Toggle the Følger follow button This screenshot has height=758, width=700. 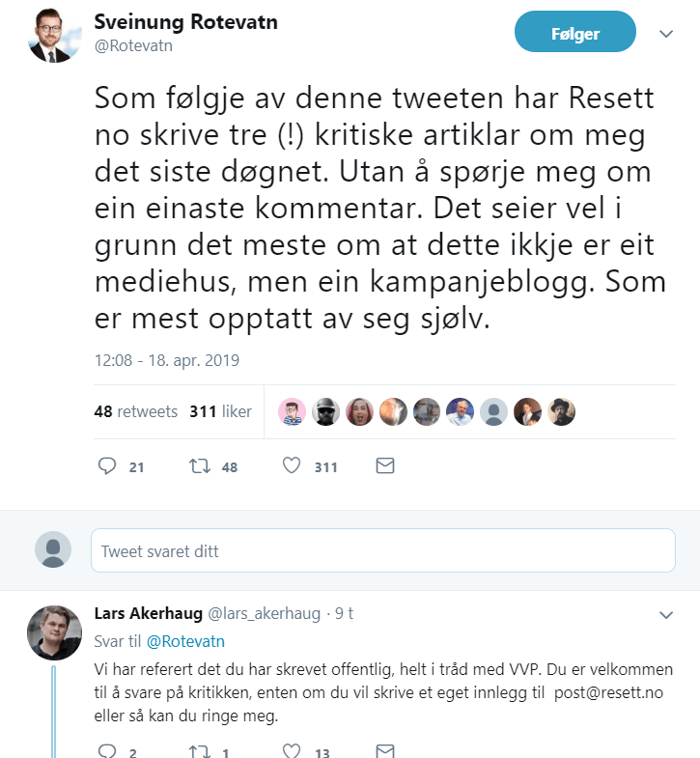[575, 33]
